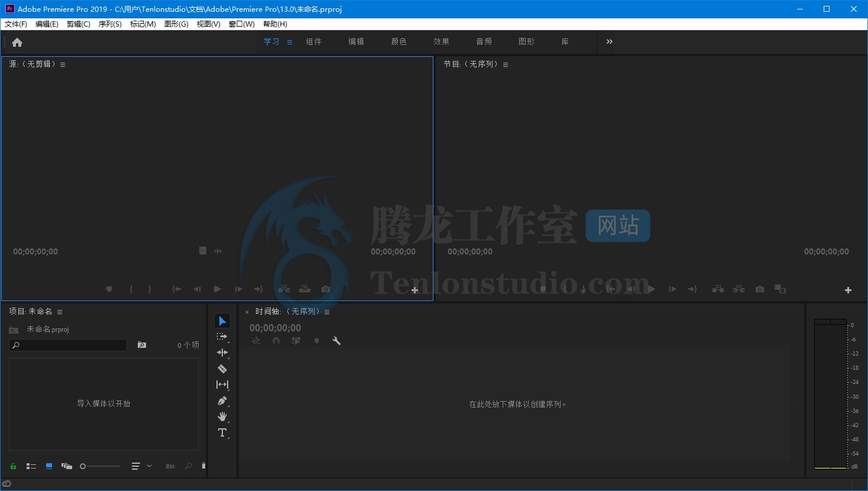Image resolution: width=868 pixels, height=491 pixels.
Task: Go to the Home screen icon
Action: (17, 42)
